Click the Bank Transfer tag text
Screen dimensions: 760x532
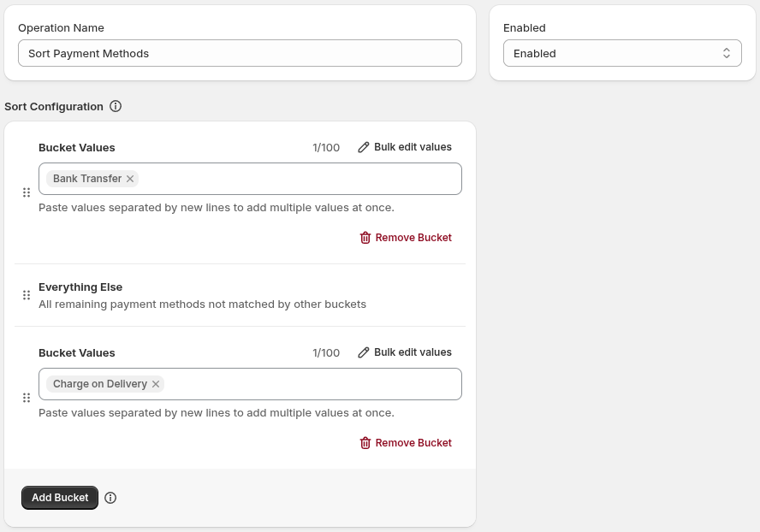pos(87,179)
